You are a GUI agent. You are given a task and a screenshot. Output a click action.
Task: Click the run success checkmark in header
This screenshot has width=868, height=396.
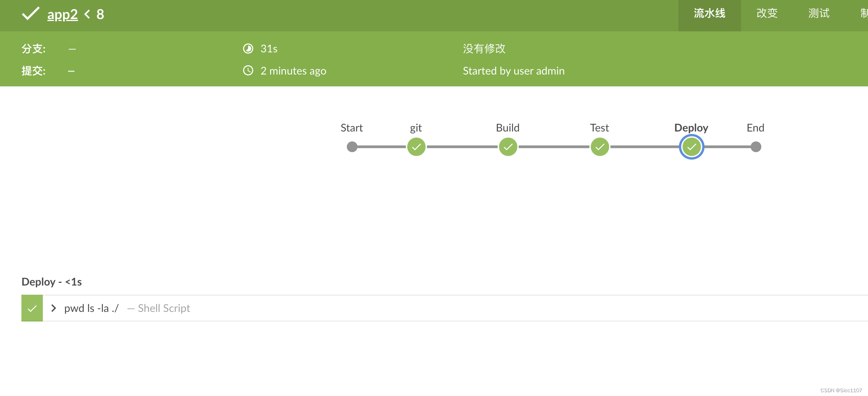(x=31, y=14)
